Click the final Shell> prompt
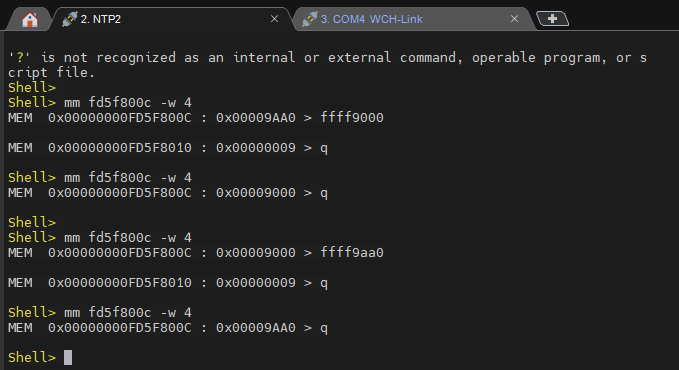 [x=32, y=357]
